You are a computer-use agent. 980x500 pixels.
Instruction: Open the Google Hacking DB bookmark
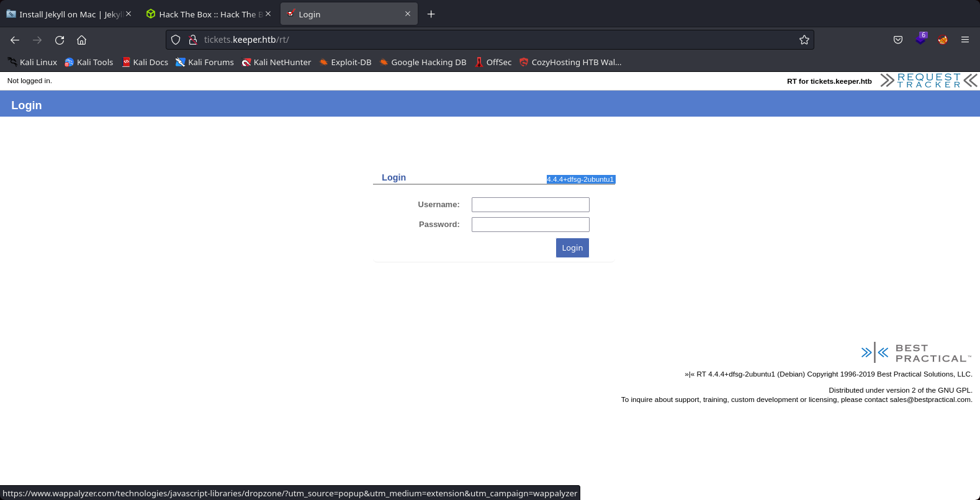tap(423, 62)
